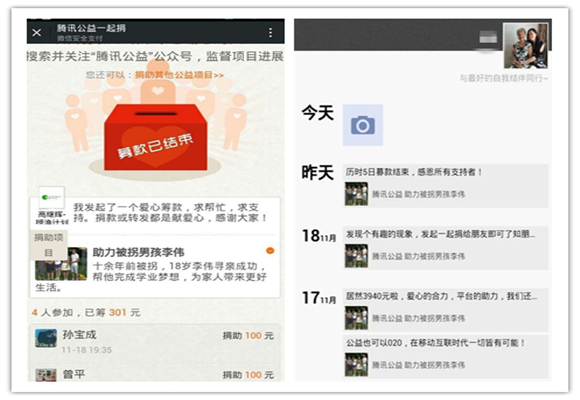The image size is (580, 400).
Task: Open the 高继辉 initiator avatar
Action: click(x=52, y=198)
